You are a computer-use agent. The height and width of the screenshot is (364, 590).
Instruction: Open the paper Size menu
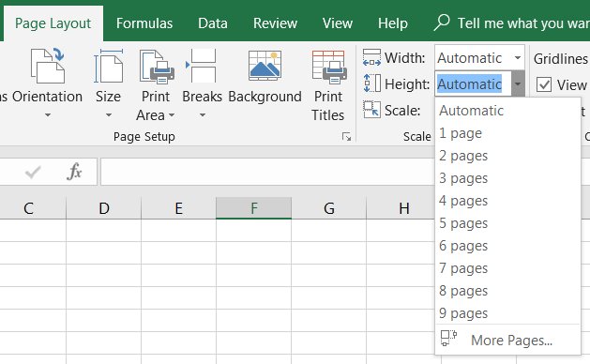(x=108, y=83)
